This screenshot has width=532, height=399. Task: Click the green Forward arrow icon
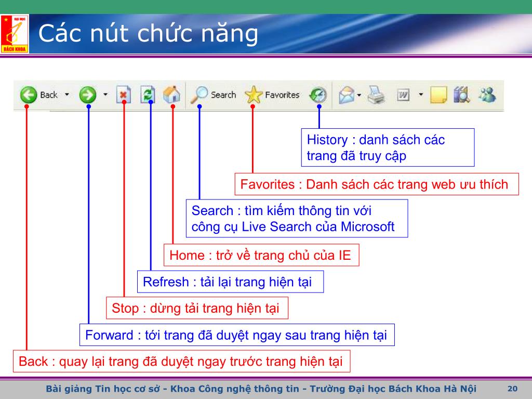coord(87,95)
